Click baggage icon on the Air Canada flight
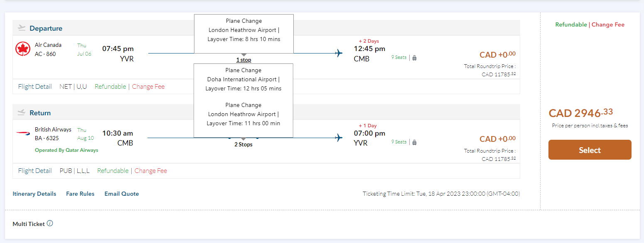 point(414,58)
